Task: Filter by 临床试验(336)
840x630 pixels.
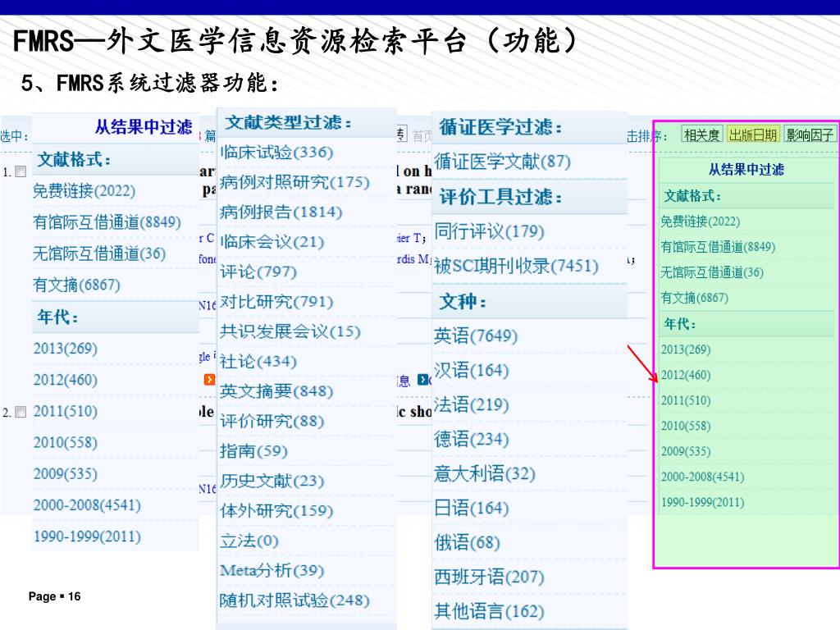Action: point(276,152)
